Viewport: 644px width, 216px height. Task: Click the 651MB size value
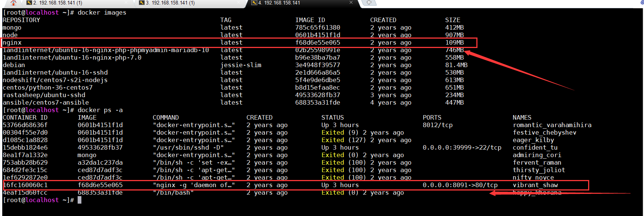pos(455,88)
